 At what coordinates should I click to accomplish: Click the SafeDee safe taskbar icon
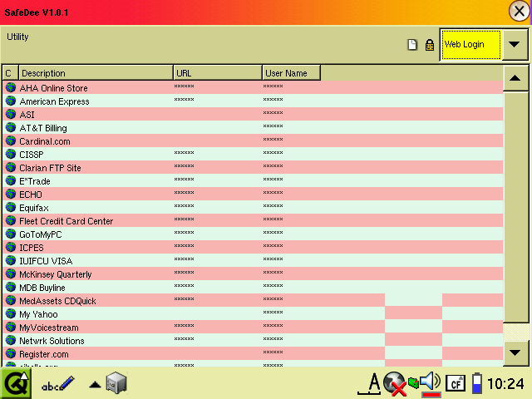116,382
